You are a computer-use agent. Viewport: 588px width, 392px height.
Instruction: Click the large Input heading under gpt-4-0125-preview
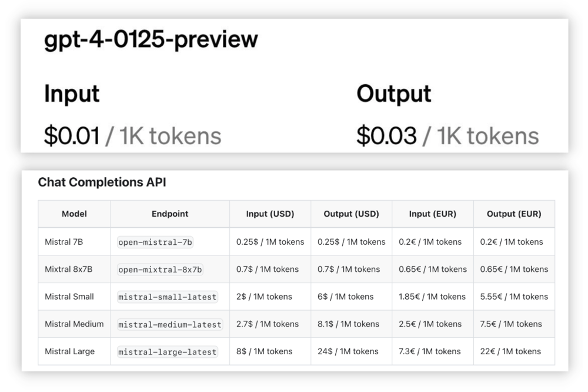pos(72,94)
